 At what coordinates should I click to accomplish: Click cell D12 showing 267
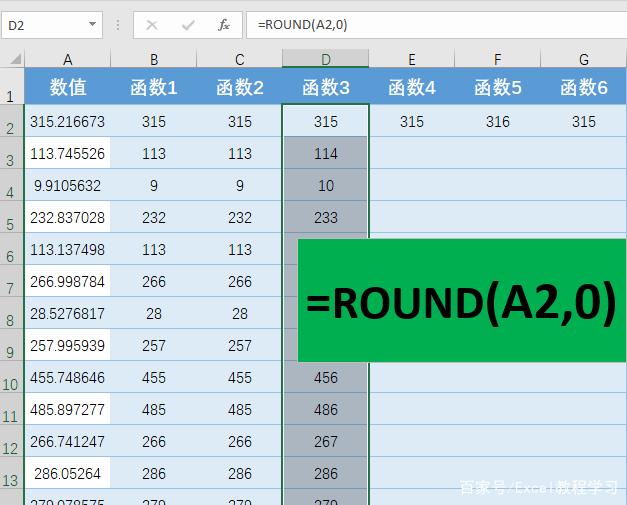click(325, 441)
